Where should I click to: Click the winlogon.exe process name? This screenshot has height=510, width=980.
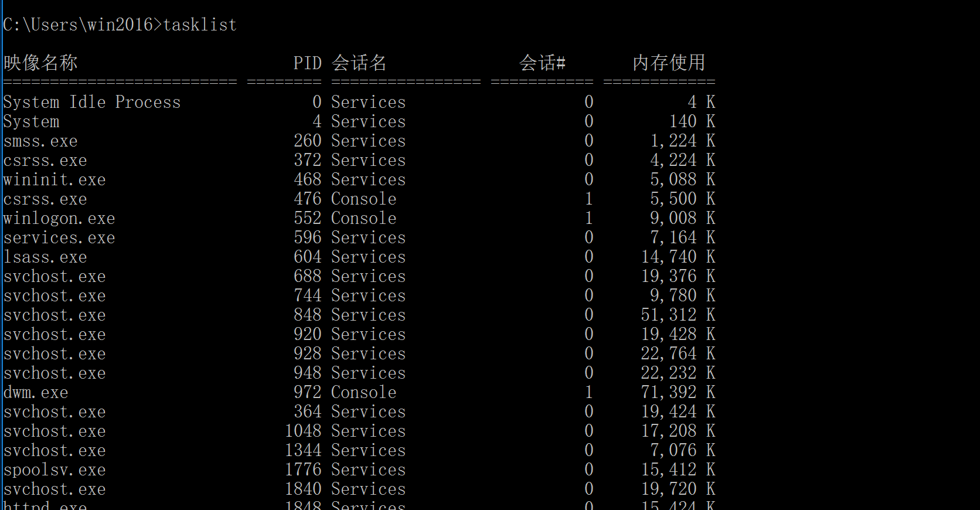point(59,219)
